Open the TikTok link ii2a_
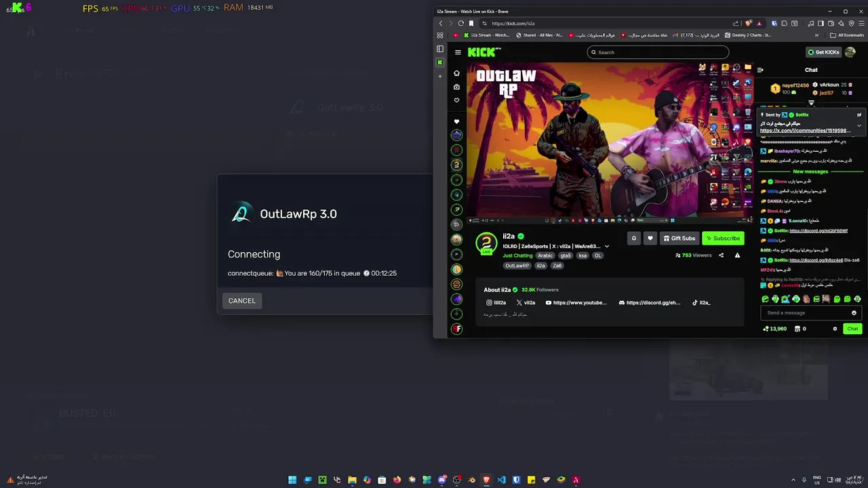This screenshot has width=868, height=488. (701, 303)
